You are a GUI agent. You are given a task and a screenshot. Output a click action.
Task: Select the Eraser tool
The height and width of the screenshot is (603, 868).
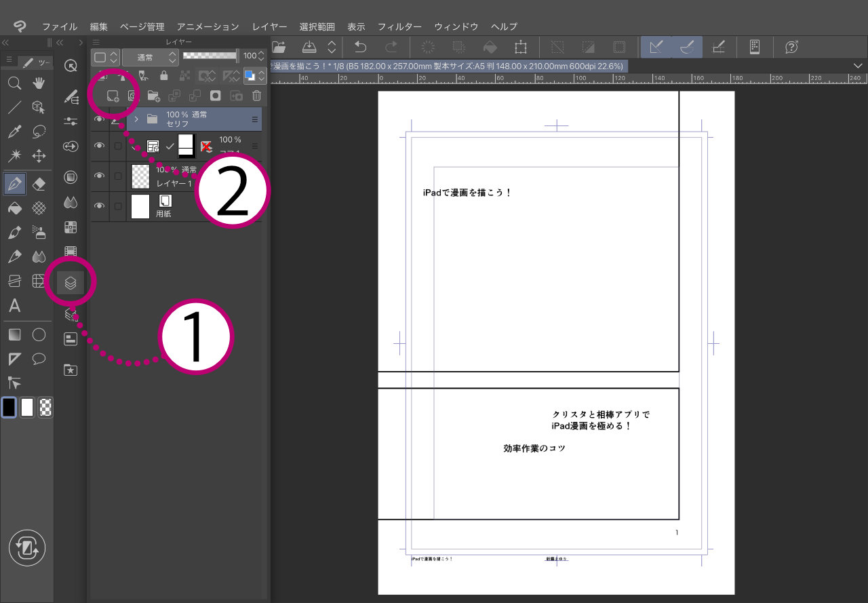pos(39,183)
